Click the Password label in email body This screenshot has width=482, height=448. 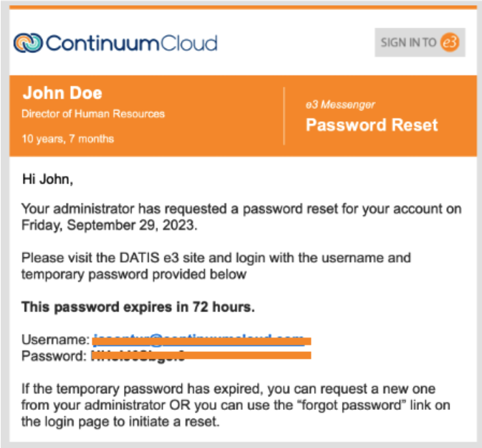(54, 355)
